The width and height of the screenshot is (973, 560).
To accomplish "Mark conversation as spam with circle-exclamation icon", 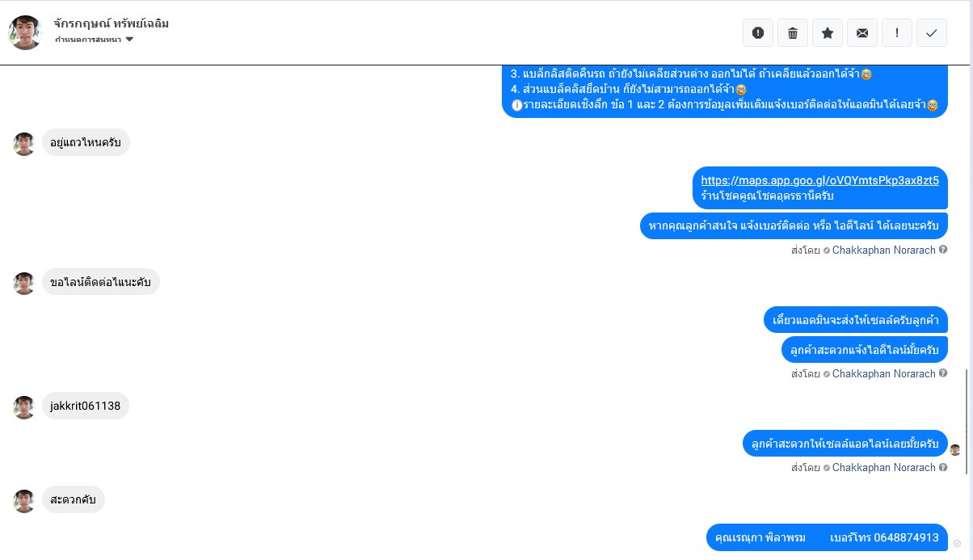I will (758, 33).
